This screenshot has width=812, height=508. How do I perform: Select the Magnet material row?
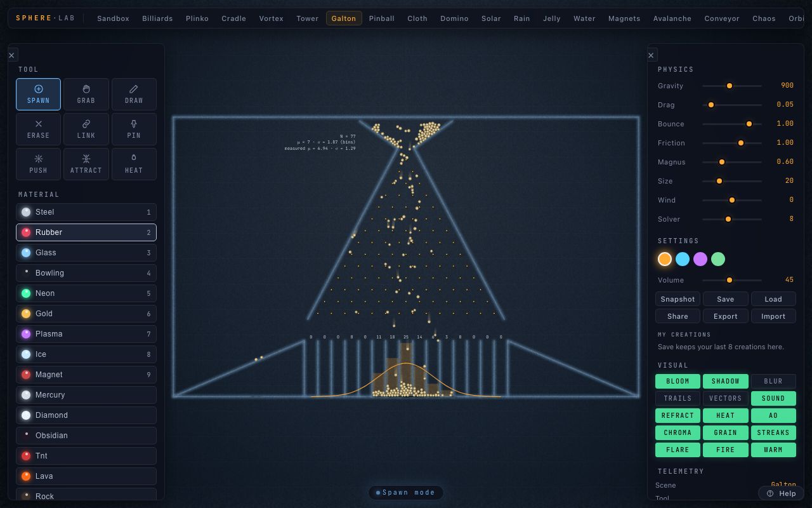click(x=86, y=375)
